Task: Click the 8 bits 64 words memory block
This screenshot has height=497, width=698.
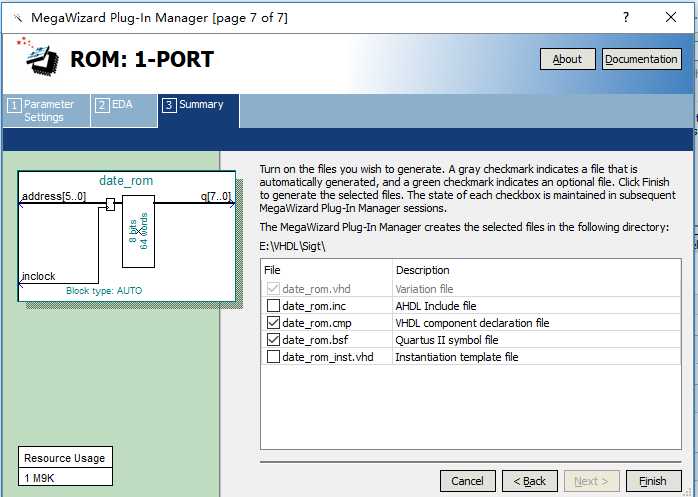Action: tap(138, 231)
